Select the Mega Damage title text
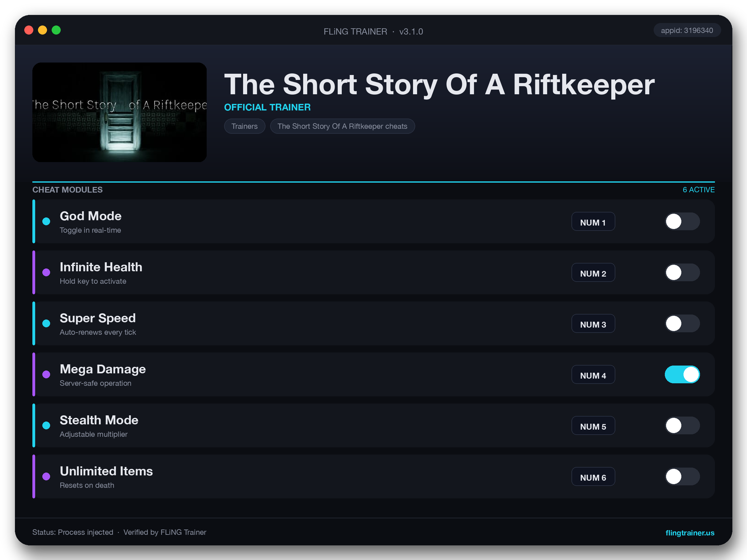The height and width of the screenshot is (560, 747). click(x=103, y=369)
